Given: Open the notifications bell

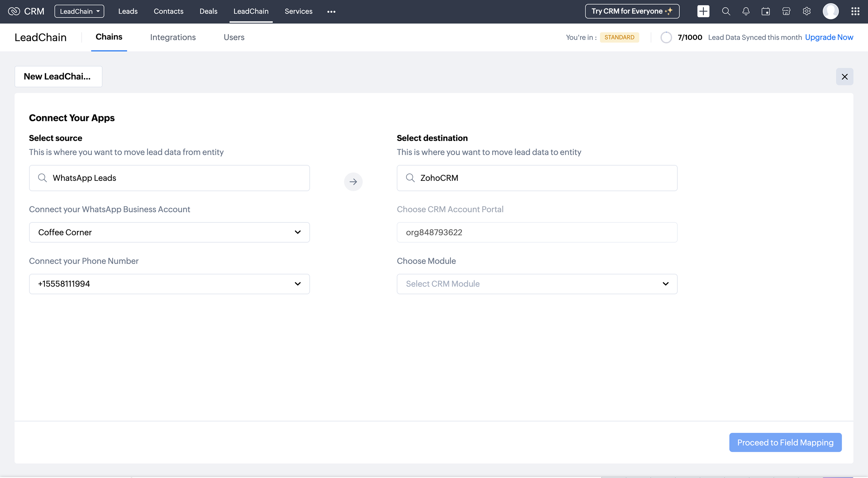Looking at the screenshot, I should pos(746,11).
